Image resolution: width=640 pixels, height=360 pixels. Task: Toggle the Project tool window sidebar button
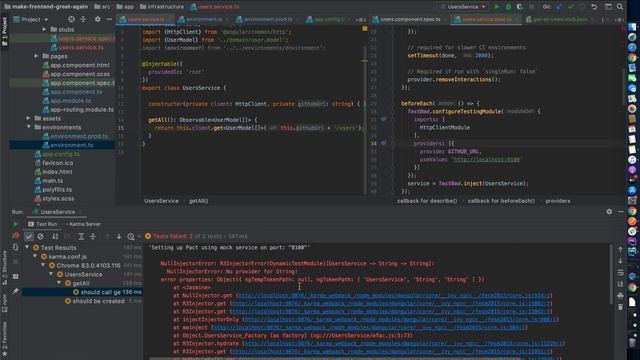(4, 31)
